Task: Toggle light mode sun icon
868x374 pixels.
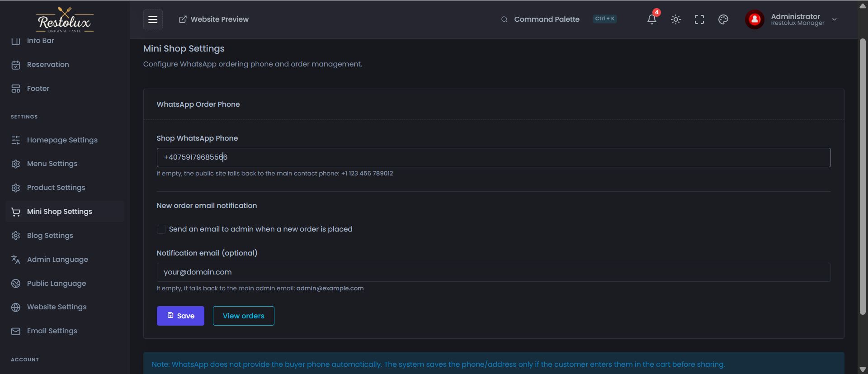Action: click(x=675, y=19)
